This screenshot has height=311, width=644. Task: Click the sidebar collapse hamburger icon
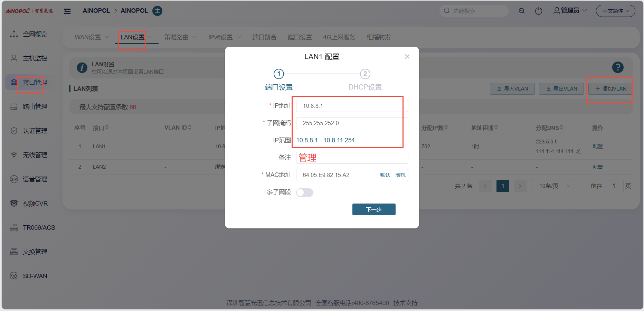(67, 11)
